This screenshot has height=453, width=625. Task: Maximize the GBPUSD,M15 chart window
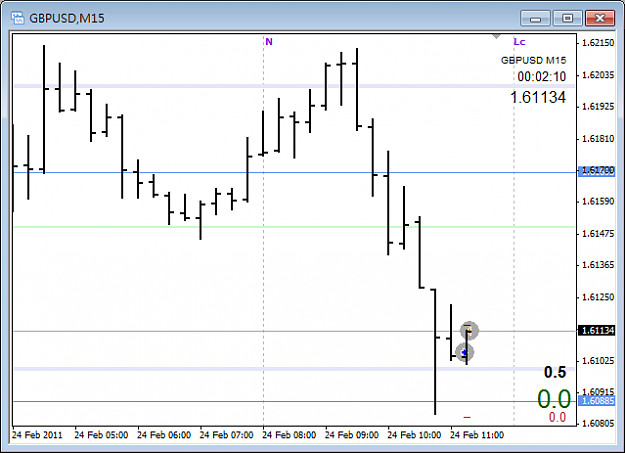point(568,18)
